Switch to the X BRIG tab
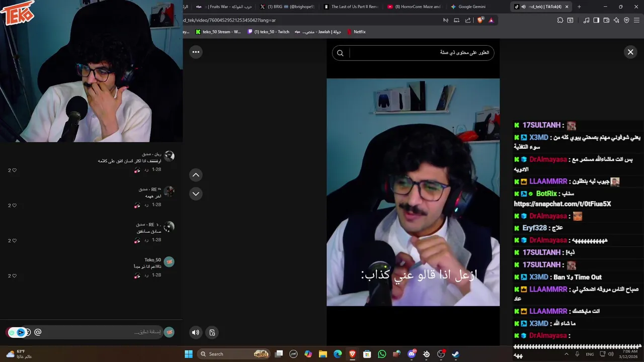Screen dimensions: 644x362 click(288, 7)
